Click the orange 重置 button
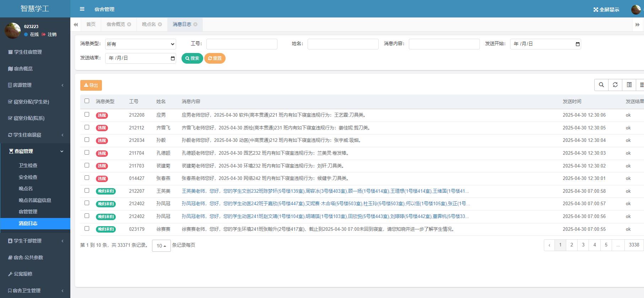Viewport: 644px width, 298px height. (x=215, y=58)
